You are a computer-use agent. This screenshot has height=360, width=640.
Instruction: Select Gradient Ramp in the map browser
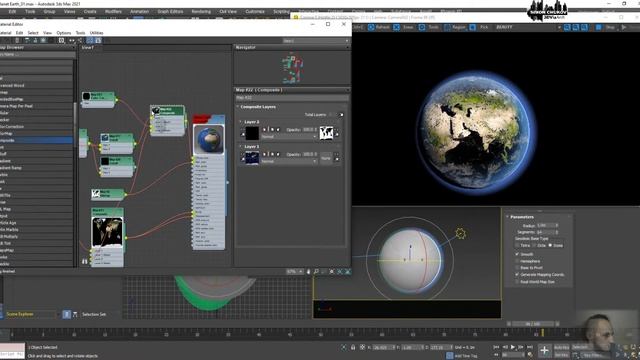(x=36, y=167)
